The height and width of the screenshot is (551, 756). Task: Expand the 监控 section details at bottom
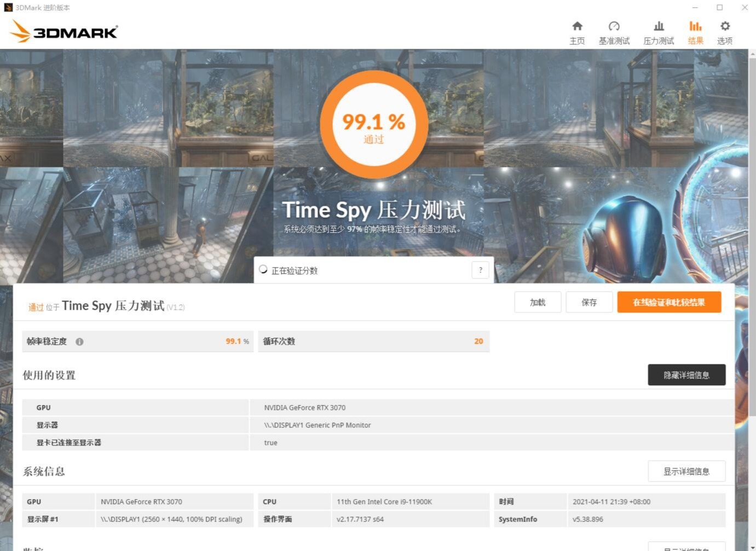click(x=686, y=548)
